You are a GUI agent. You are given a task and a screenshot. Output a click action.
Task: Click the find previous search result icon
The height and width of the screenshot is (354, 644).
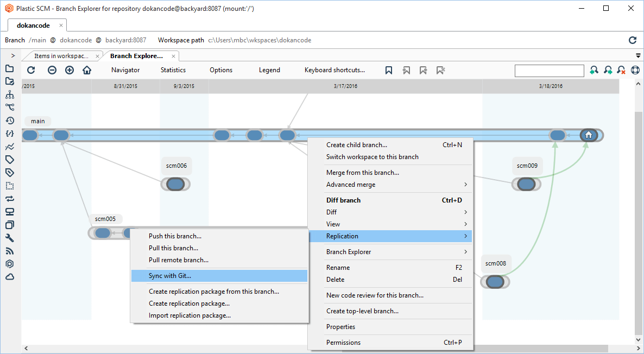594,70
